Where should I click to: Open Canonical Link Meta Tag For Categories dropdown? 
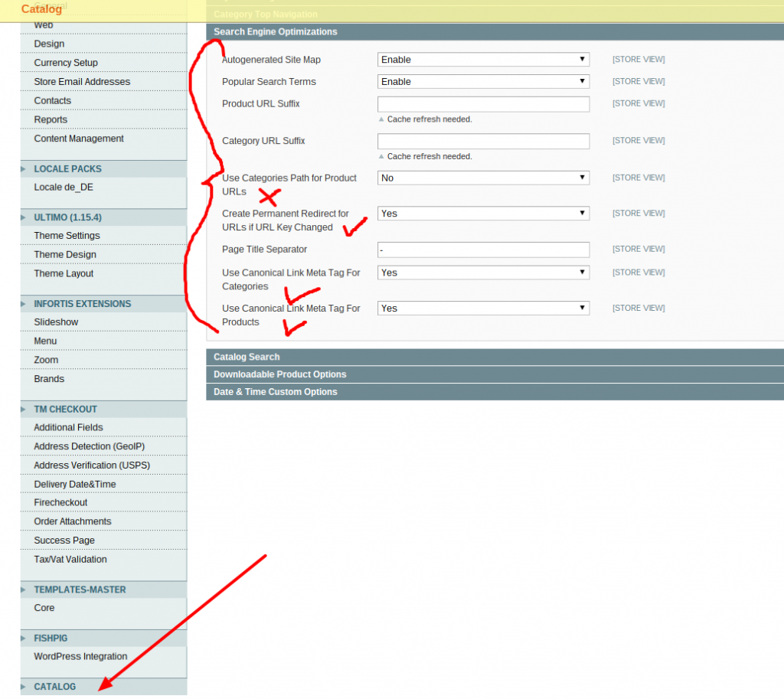(483, 273)
